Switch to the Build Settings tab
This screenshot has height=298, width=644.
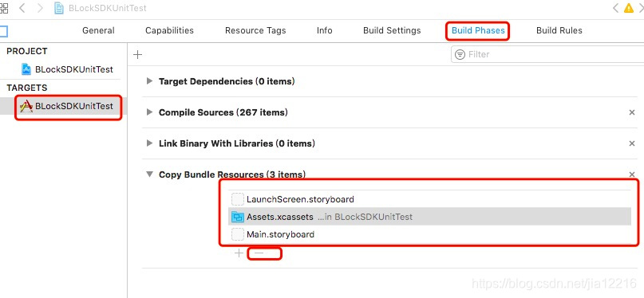coord(392,31)
